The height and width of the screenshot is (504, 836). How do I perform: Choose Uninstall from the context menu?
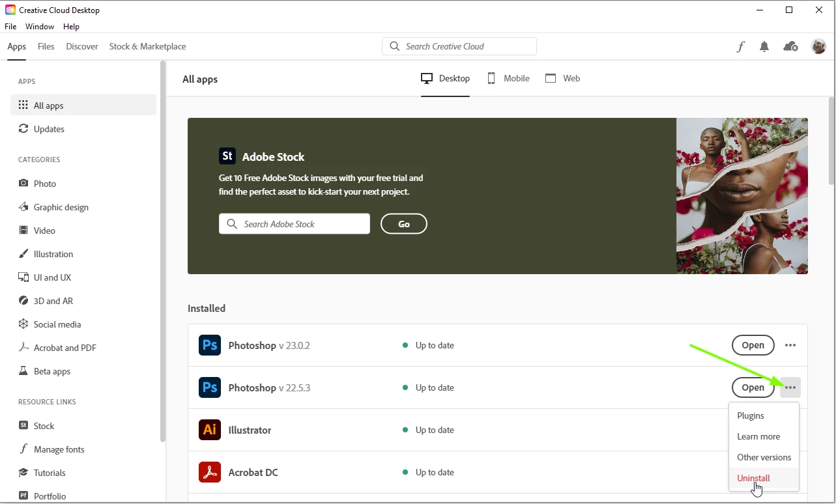764,478
